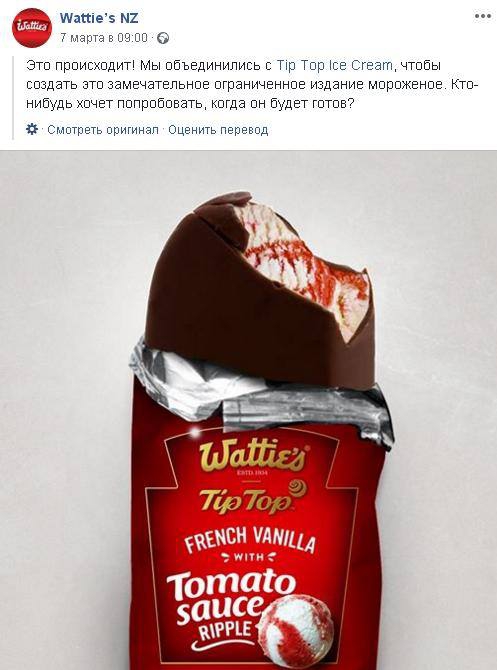
Task: Click the post text starting Это происходит
Action: pyautogui.click(x=252, y=85)
